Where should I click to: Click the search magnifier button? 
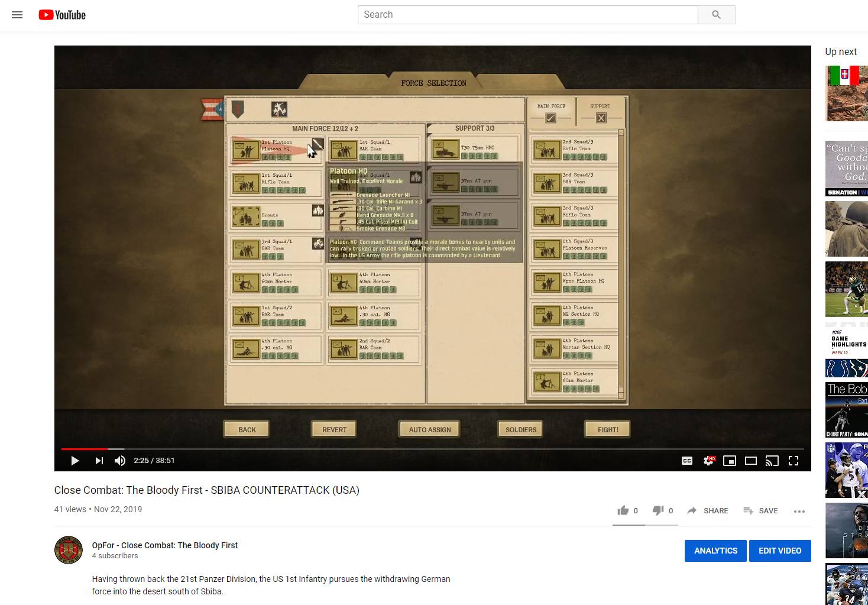coord(717,15)
